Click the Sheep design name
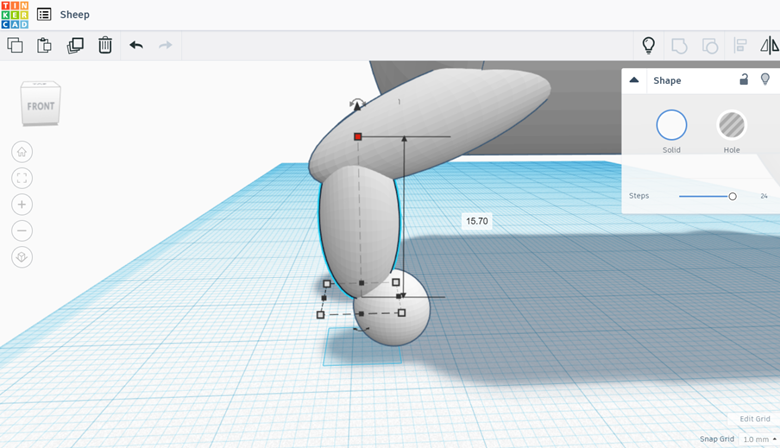 click(75, 14)
